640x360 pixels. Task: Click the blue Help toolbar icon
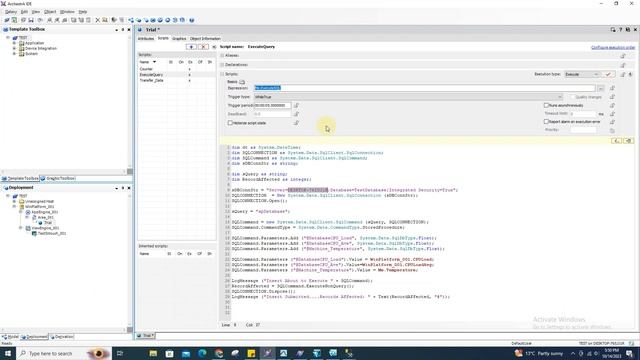click(191, 20)
